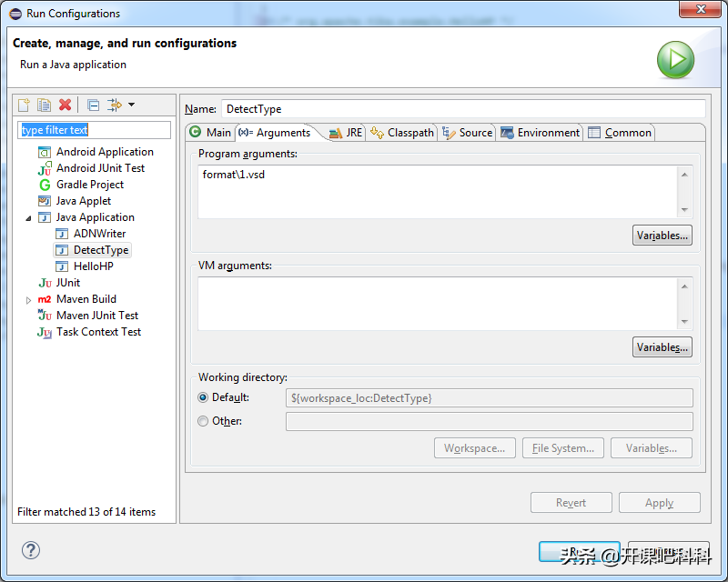The image size is (728, 582).
Task: Select Gradle Project tree entry
Action: (x=90, y=185)
